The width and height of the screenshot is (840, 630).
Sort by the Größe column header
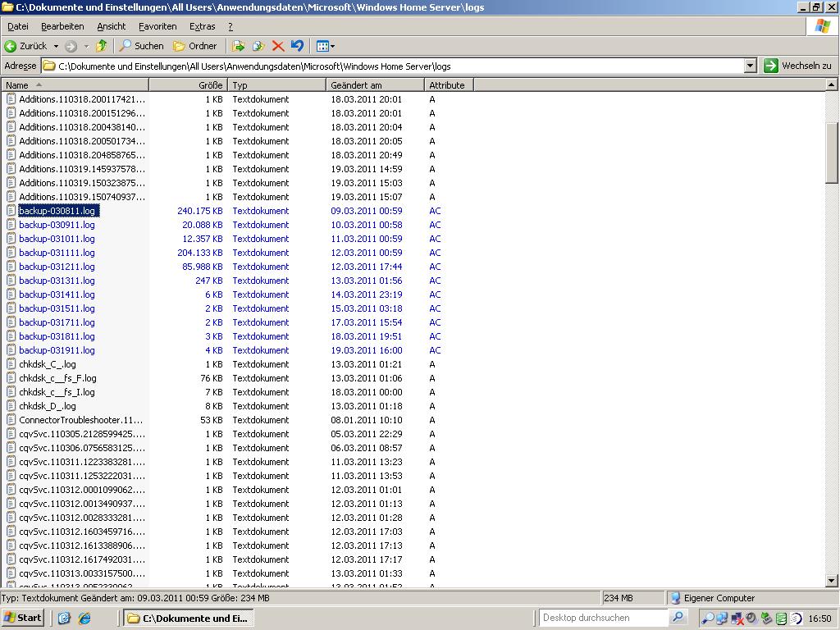tap(189, 84)
